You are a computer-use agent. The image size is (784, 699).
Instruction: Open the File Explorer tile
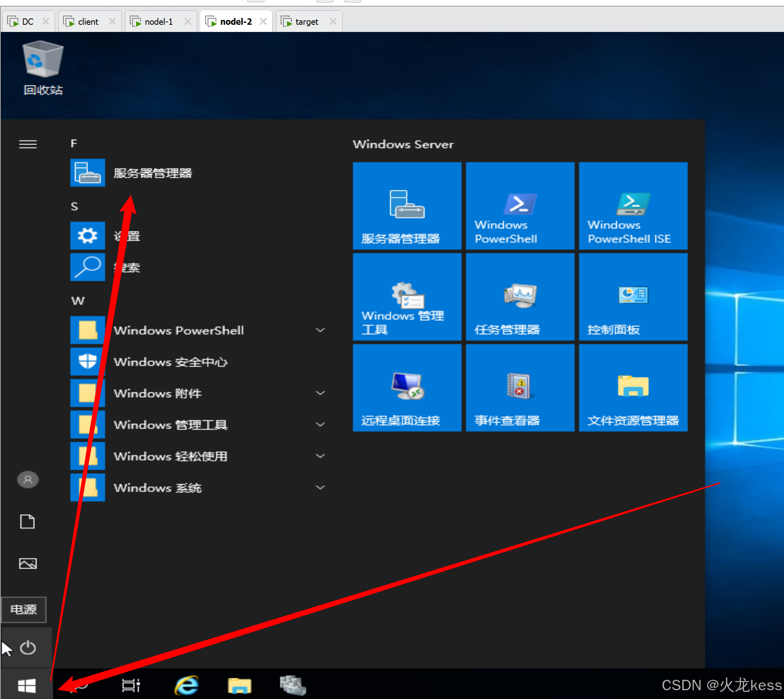click(x=633, y=388)
